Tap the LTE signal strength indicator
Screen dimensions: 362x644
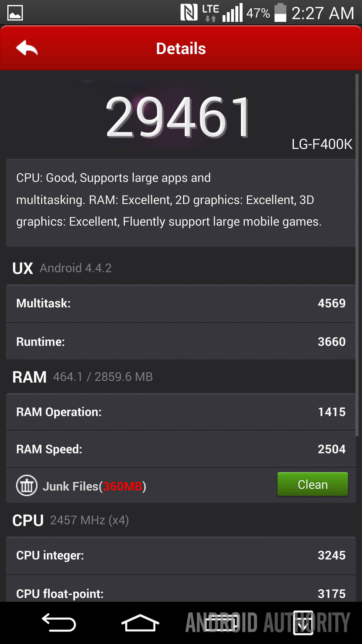click(232, 13)
